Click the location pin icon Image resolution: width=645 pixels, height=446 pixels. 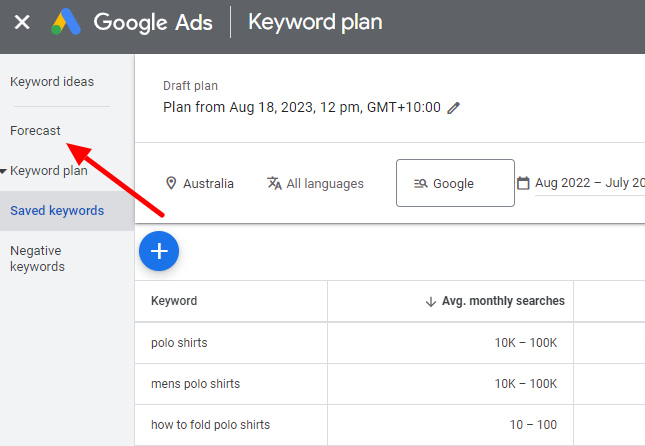tap(171, 183)
